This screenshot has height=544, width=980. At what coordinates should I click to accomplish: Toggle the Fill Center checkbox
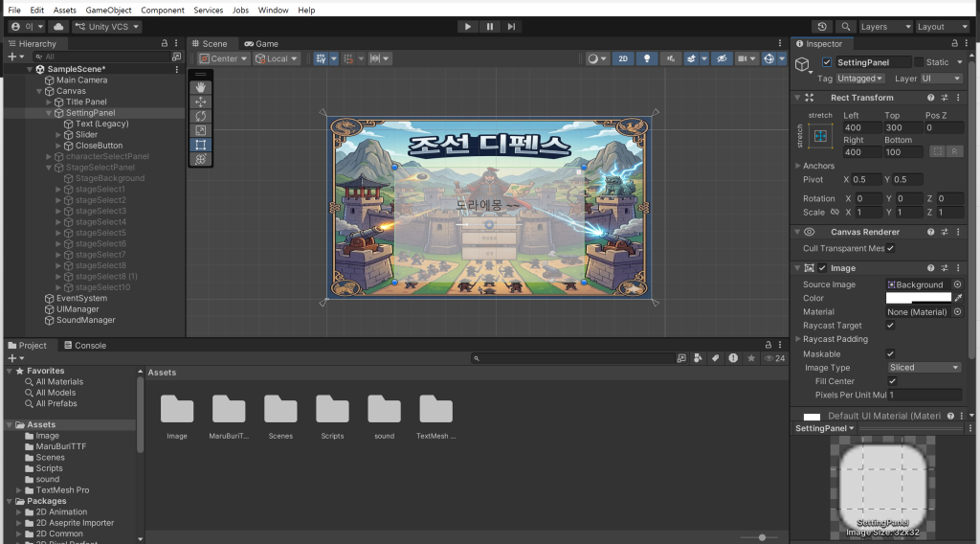pos(892,381)
